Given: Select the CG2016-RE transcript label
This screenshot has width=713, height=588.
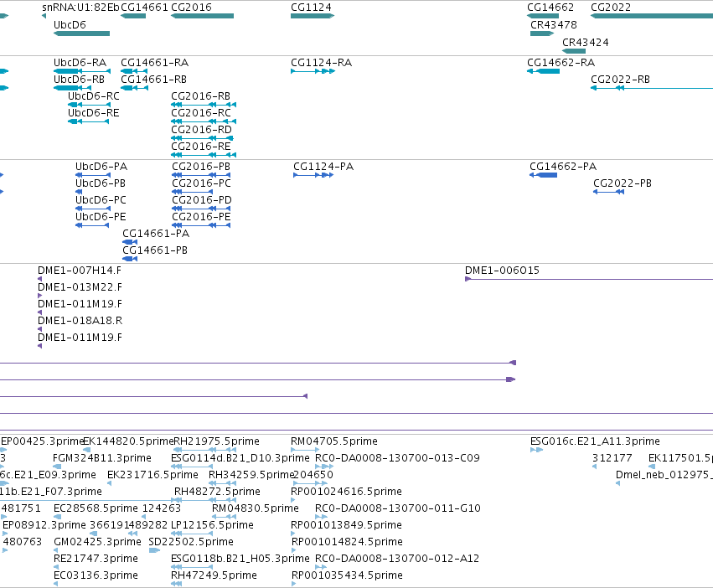Looking at the screenshot, I should pyautogui.click(x=200, y=147).
